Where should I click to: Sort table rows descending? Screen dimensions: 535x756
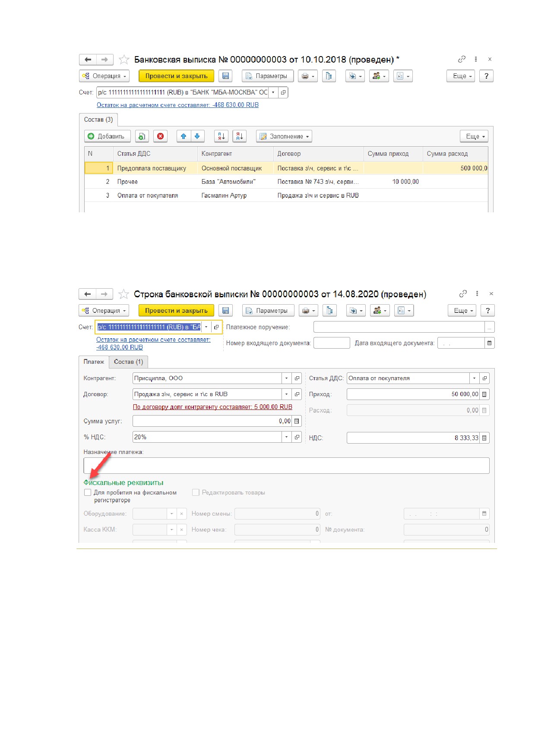(239, 136)
